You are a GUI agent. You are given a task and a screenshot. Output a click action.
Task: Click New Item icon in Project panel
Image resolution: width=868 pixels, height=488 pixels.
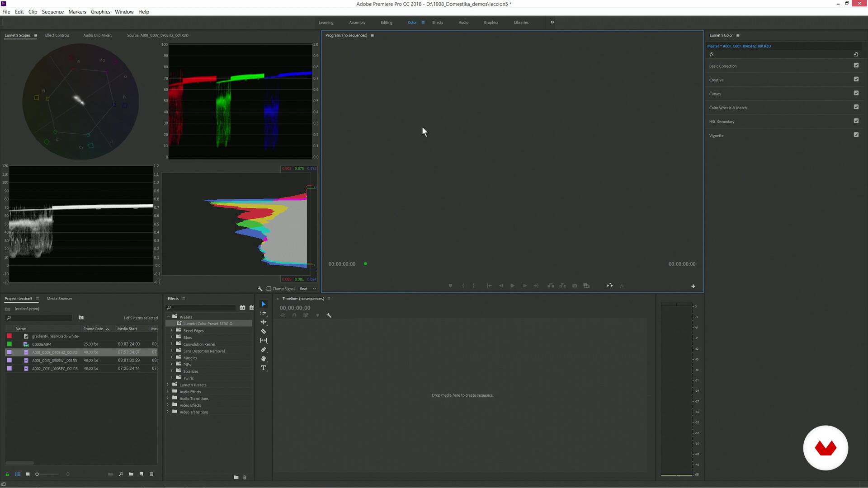click(x=142, y=474)
